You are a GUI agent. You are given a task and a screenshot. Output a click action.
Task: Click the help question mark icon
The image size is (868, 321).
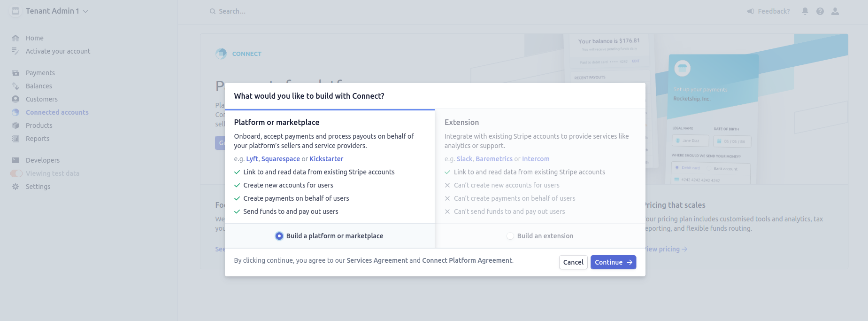(820, 11)
